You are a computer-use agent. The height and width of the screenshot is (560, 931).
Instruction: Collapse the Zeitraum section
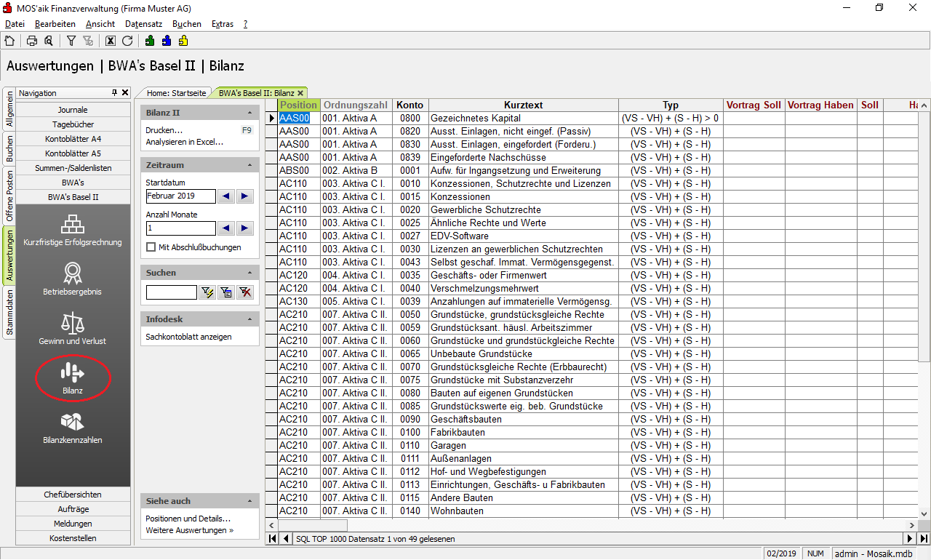click(x=249, y=166)
